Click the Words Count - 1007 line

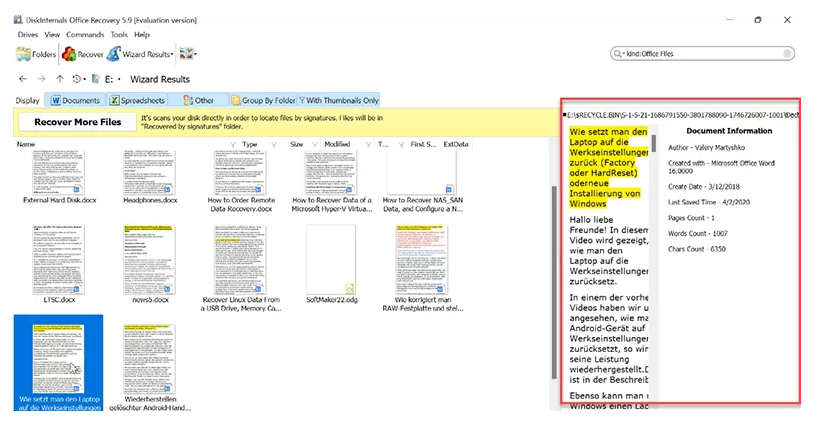point(697,233)
